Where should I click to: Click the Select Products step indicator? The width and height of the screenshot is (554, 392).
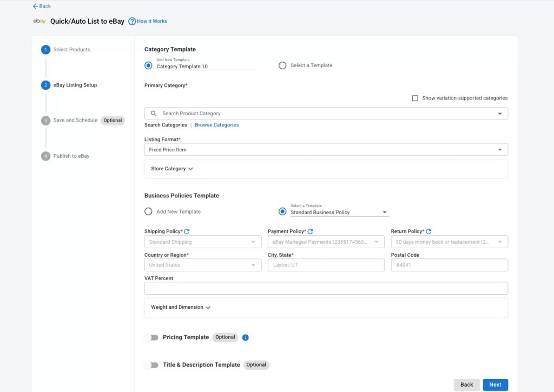[x=45, y=49]
